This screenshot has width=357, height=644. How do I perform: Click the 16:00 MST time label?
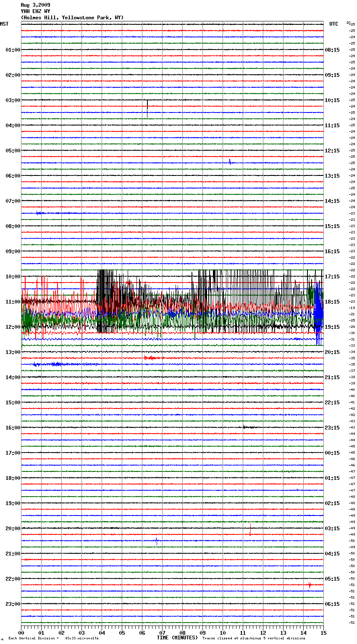coord(13,428)
